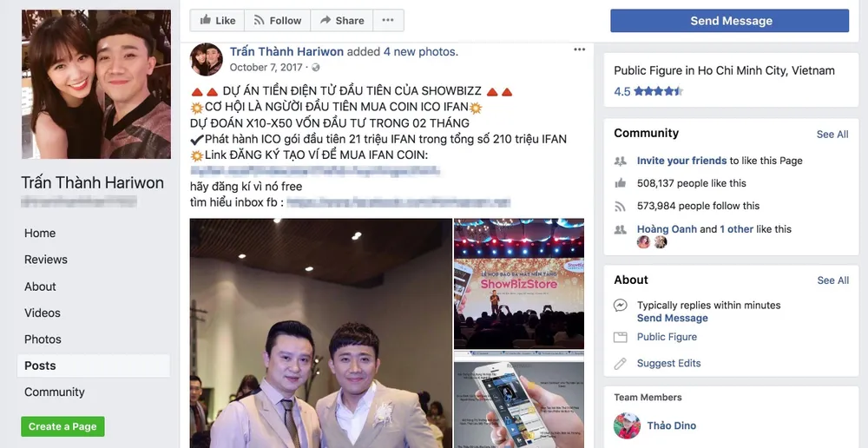Open the post options ellipsis menu
868x448 pixels.
(579, 49)
